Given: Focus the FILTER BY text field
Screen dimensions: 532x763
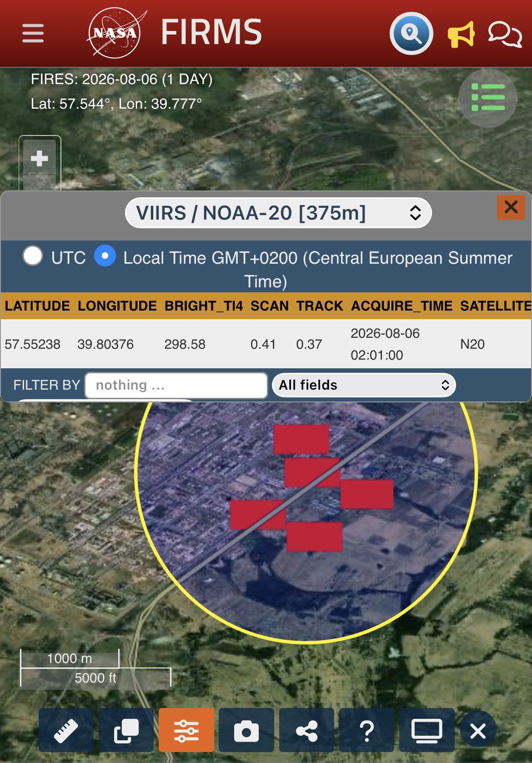Looking at the screenshot, I should click(176, 386).
